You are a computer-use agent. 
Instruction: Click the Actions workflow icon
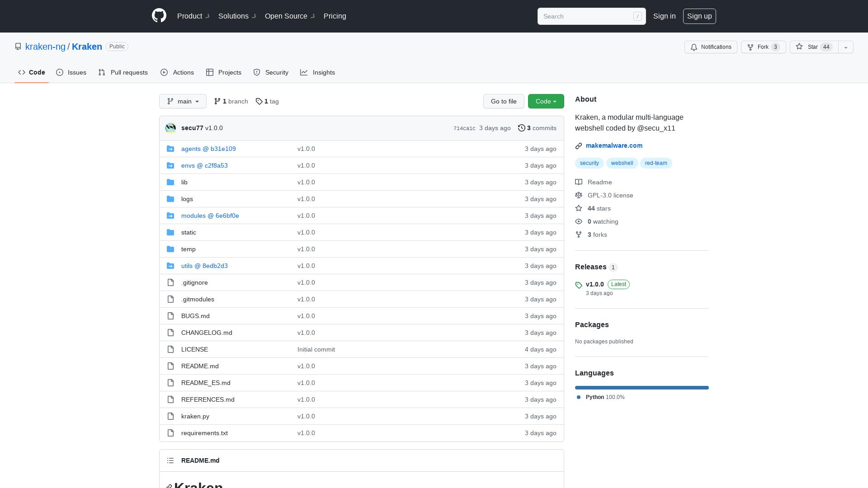[164, 72]
